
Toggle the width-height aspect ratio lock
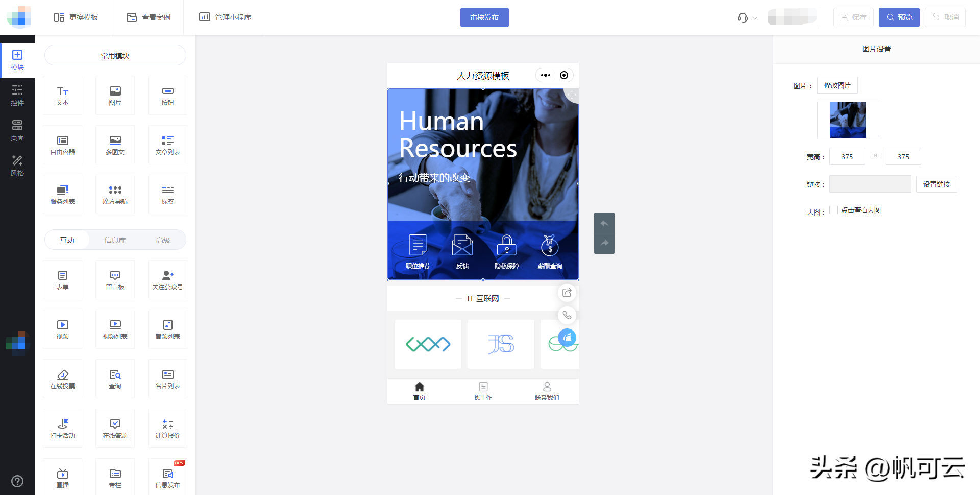tap(875, 156)
